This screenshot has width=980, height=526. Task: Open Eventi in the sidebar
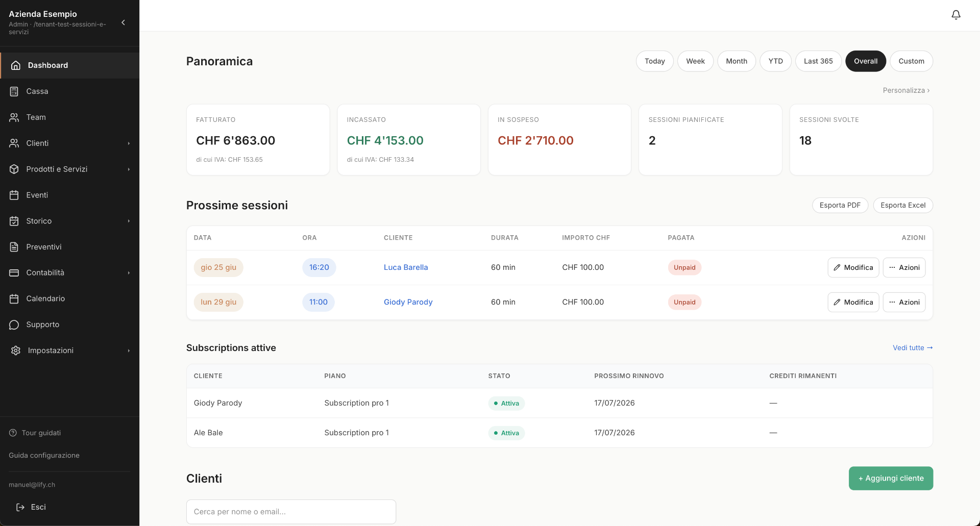pos(69,195)
